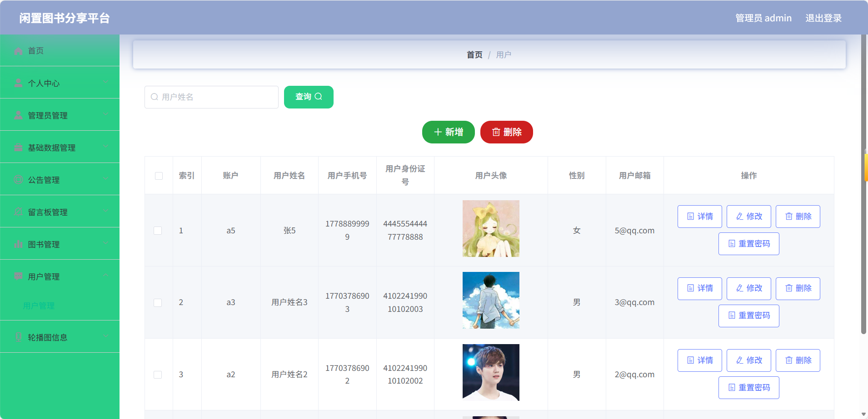The height and width of the screenshot is (419, 868).
Task: Open the avatar image of user 张5
Action: 491,229
